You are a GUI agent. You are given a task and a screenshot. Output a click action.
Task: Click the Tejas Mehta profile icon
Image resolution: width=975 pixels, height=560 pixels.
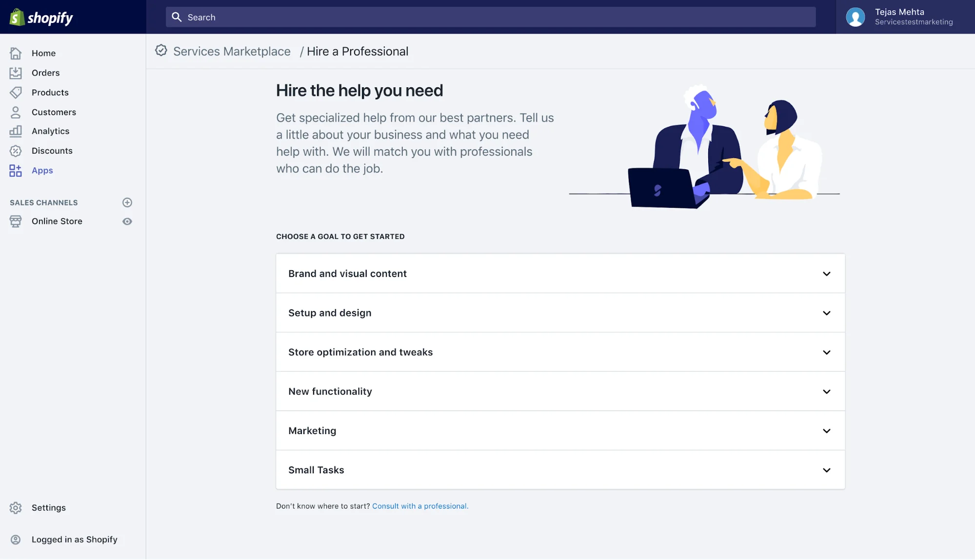point(855,17)
